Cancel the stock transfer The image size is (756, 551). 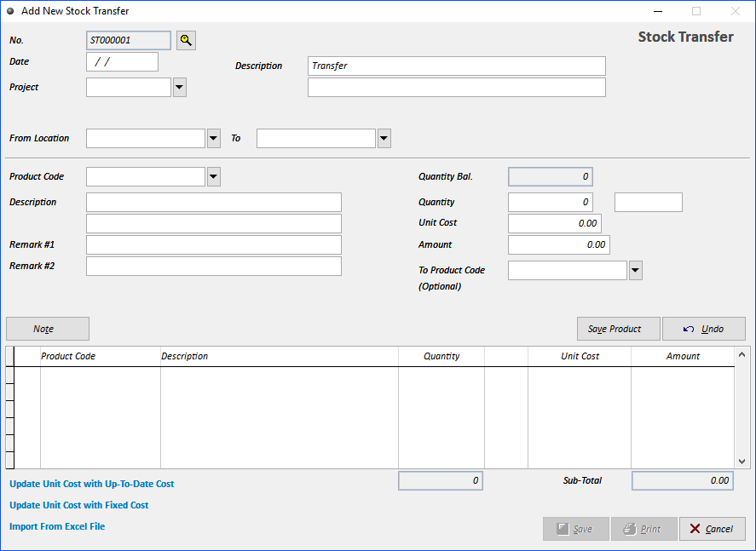coord(713,529)
